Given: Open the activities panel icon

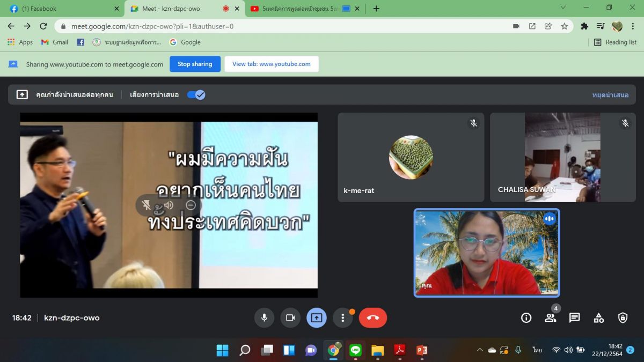Looking at the screenshot, I should [598, 317].
